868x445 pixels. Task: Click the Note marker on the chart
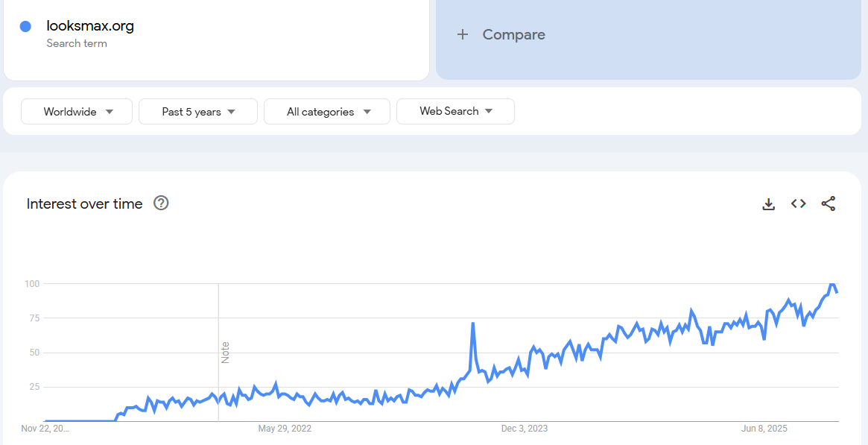[x=225, y=352]
